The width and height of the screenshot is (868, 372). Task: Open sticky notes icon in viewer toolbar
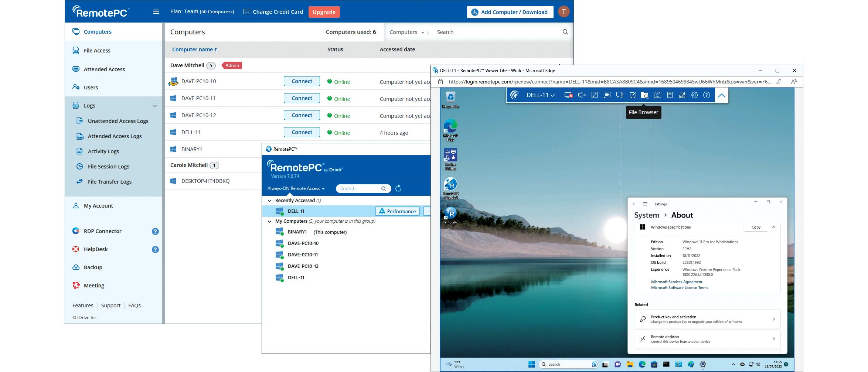click(670, 95)
